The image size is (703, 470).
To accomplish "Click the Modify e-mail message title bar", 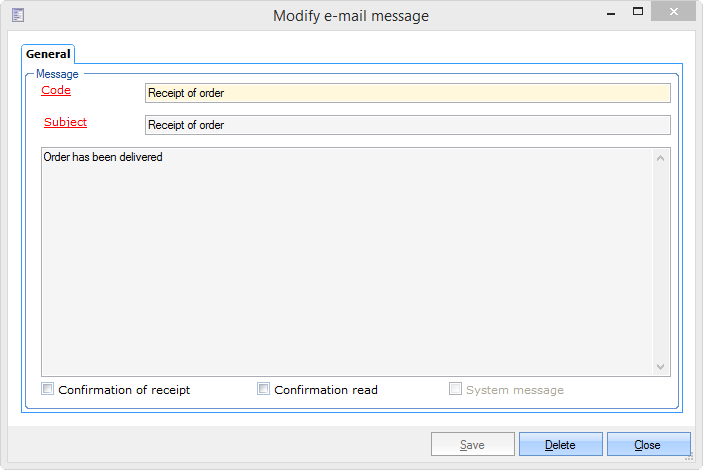I will 350,15.
